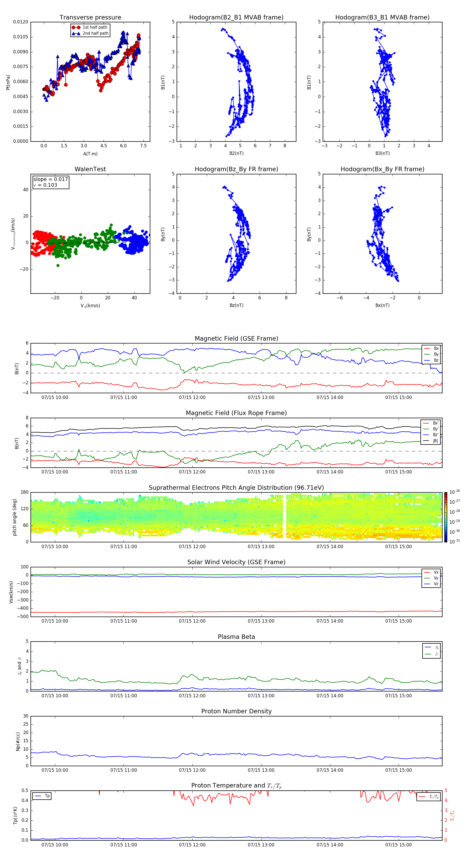Click the "Proton Temperature and Te/Tp" title
The width and height of the screenshot is (473, 868).
[x=236, y=786]
